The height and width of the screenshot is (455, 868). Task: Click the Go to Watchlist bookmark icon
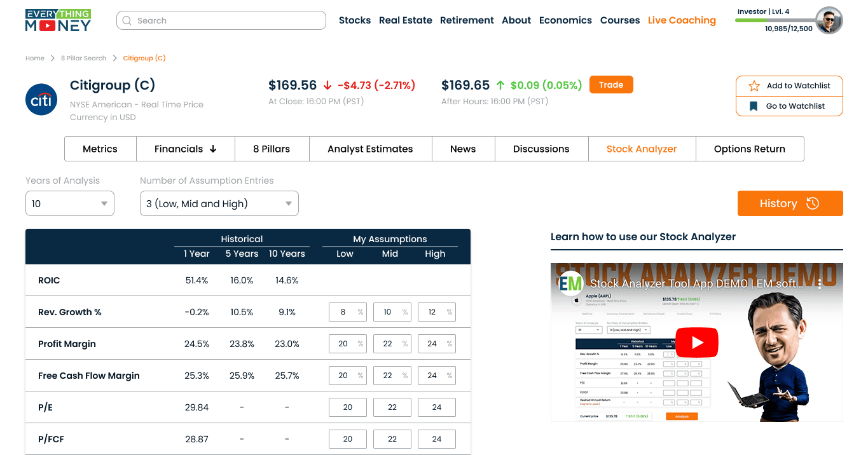click(755, 105)
